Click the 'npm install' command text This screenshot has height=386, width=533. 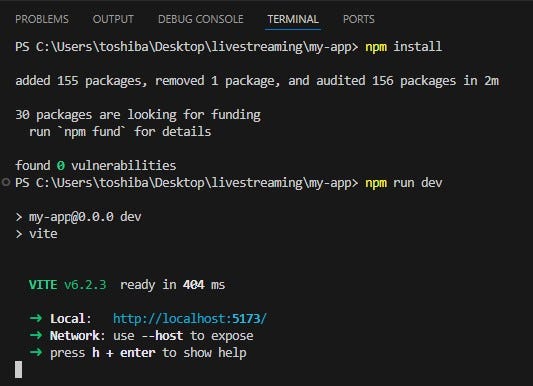pos(403,47)
